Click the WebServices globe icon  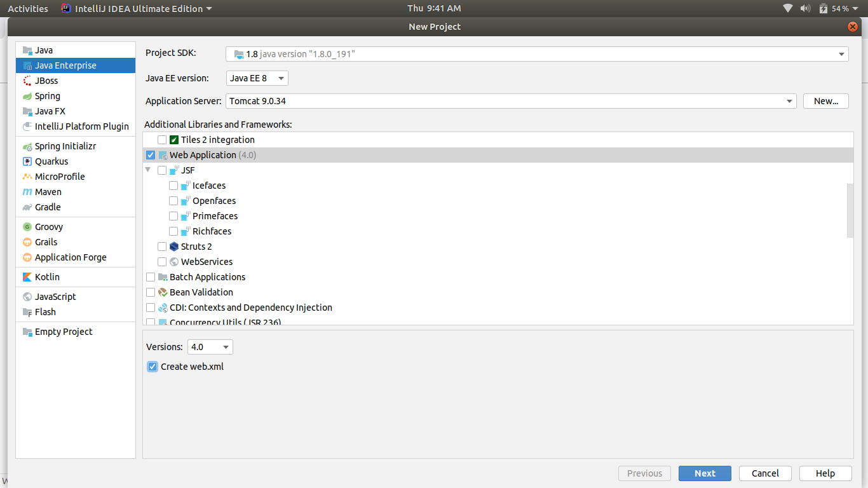[x=174, y=262]
